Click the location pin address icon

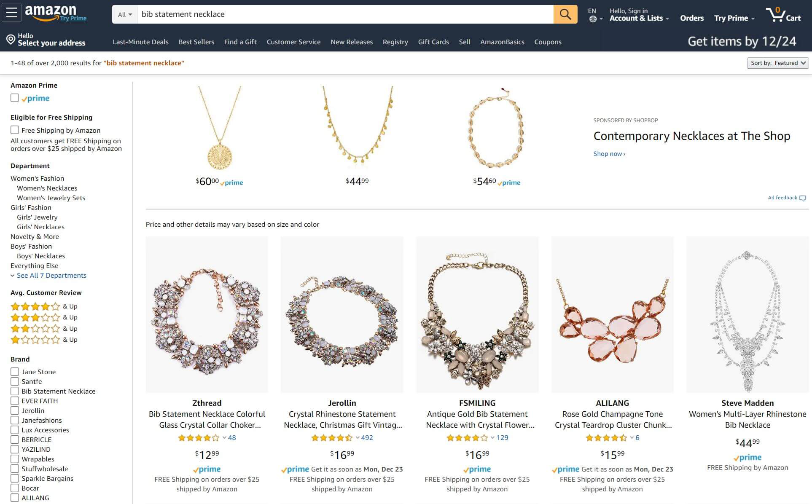click(11, 40)
